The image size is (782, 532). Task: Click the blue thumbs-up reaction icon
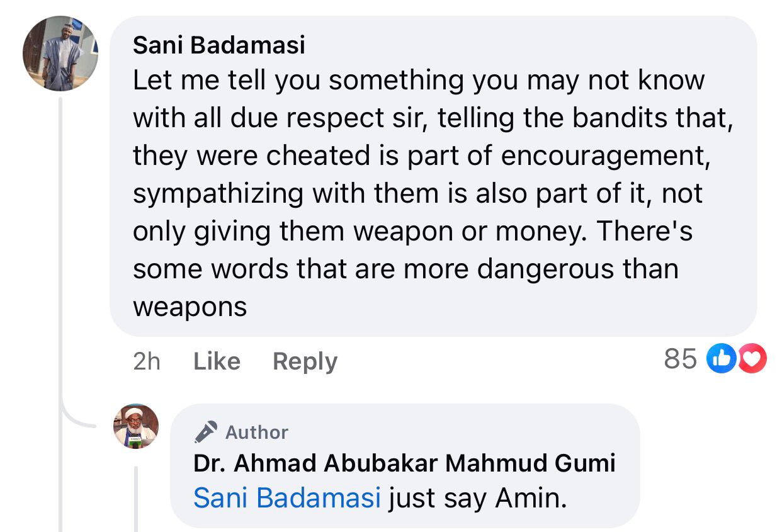(x=722, y=359)
